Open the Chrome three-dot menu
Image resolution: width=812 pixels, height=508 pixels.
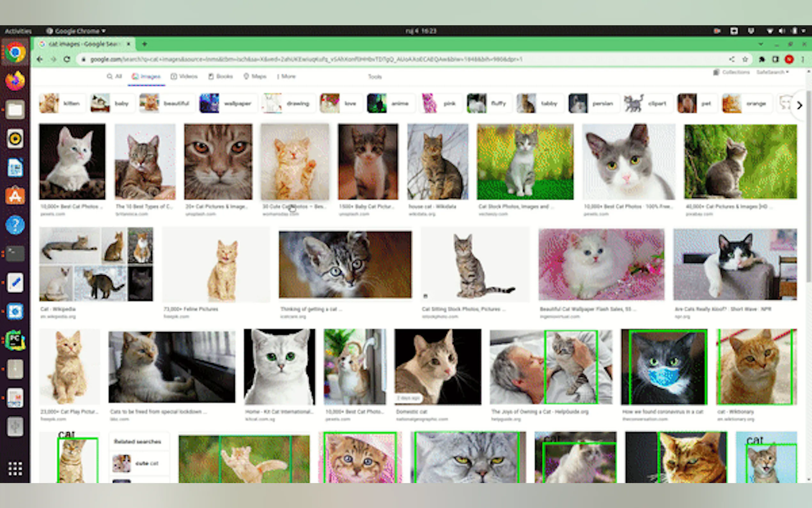pyautogui.click(x=803, y=60)
